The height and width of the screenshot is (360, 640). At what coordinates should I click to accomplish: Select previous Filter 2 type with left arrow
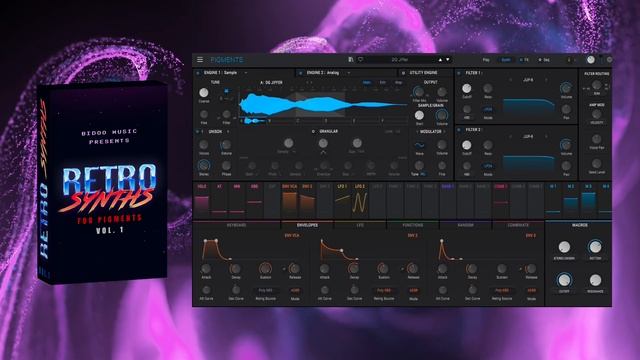510,137
